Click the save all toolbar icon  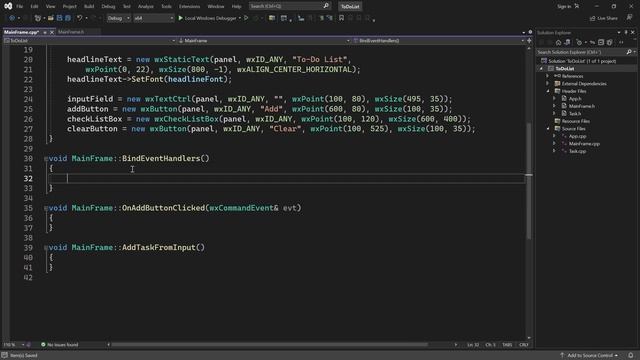pyautogui.click(x=68, y=18)
